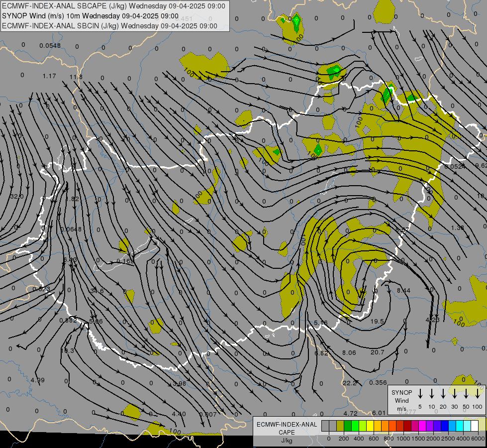Screen dimensions: 487x448
Task: Click the map value '6.82'
Action: (x=321, y=353)
